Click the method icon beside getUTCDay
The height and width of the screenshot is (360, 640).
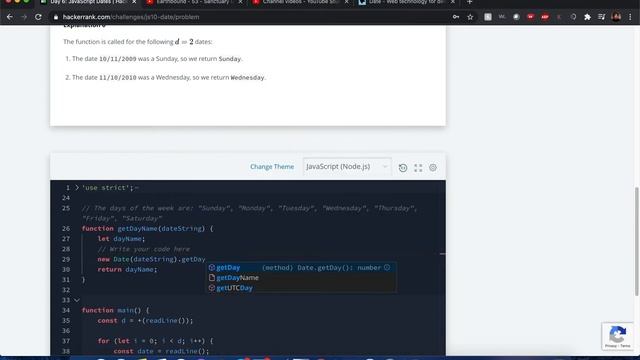211,288
